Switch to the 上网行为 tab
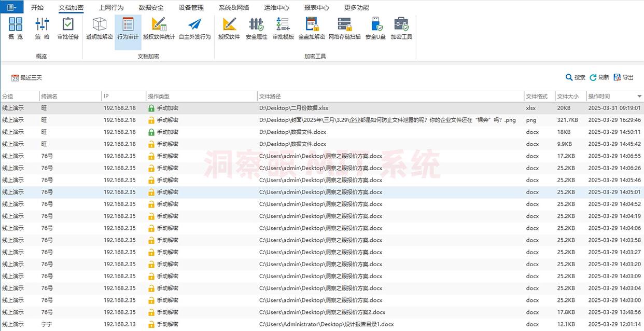This screenshot has width=644, height=331. 111,8
